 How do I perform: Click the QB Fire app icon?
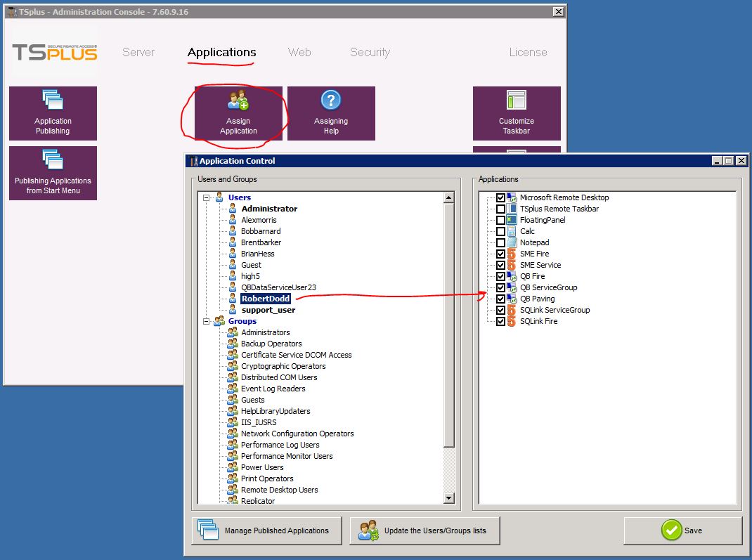coord(512,276)
